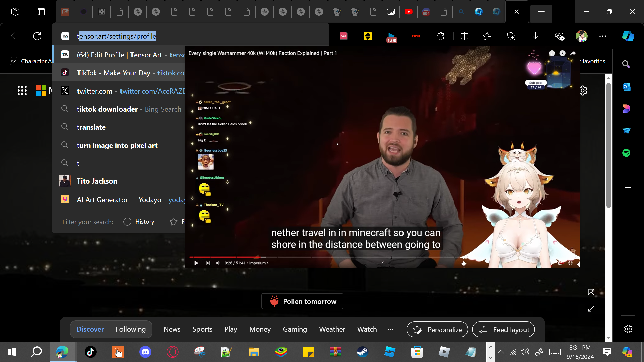Screen dimensions: 644x362
Task: Open video info icon in overlay
Action: pos(552,53)
